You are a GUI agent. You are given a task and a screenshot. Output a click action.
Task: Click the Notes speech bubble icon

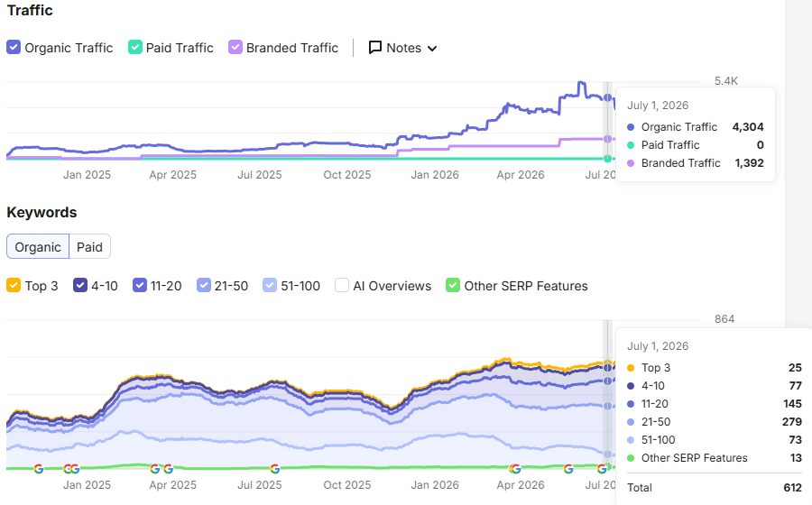[x=375, y=48]
